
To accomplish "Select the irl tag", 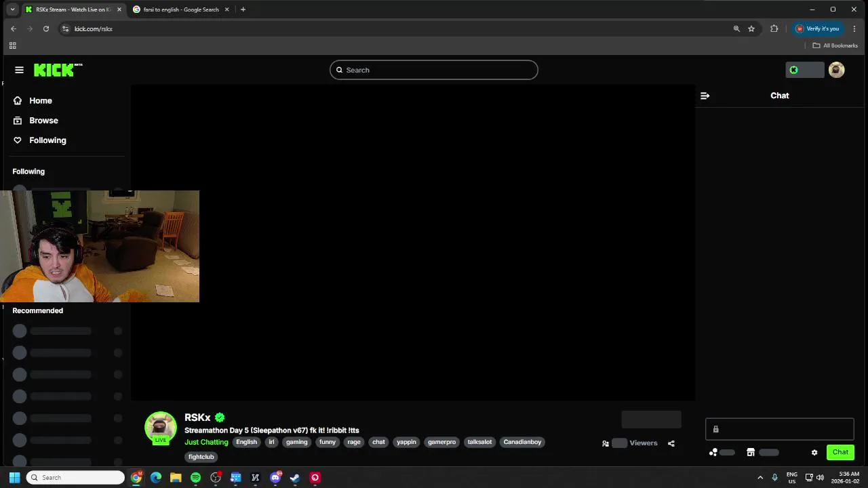I will point(271,442).
